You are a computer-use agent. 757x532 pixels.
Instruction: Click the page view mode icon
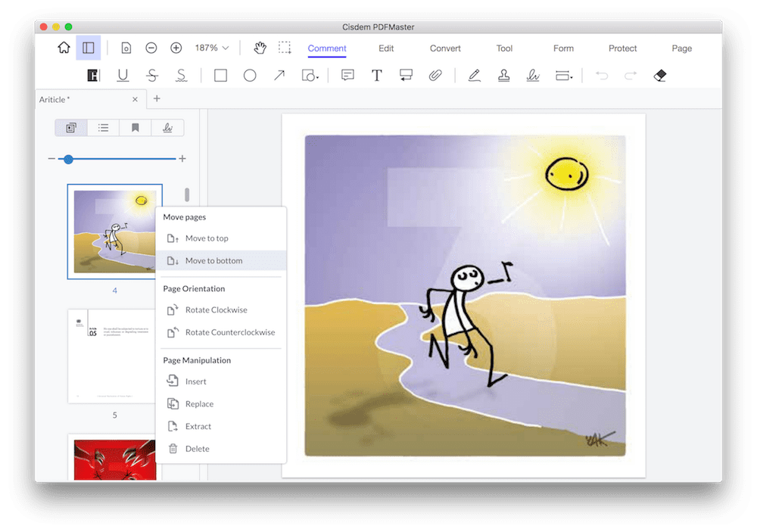click(126, 48)
